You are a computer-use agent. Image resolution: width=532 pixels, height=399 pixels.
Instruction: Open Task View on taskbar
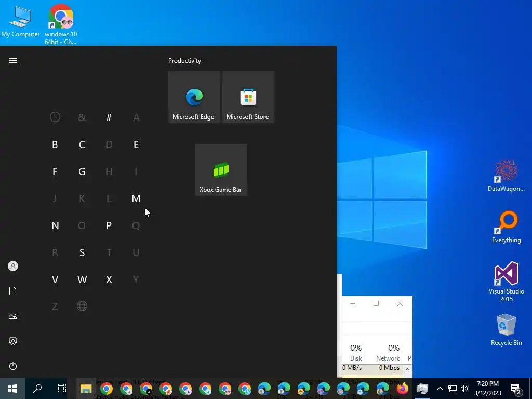click(x=62, y=389)
